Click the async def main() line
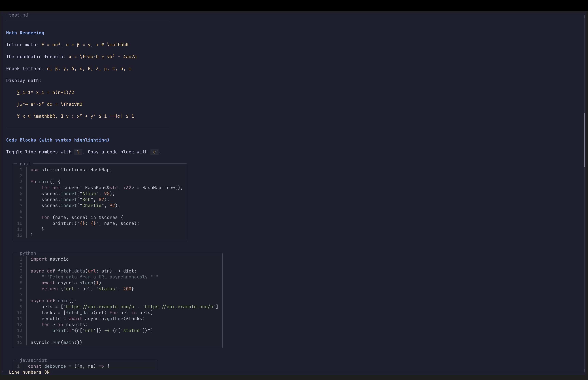Screen dimensions: 588x380 coord(54,301)
